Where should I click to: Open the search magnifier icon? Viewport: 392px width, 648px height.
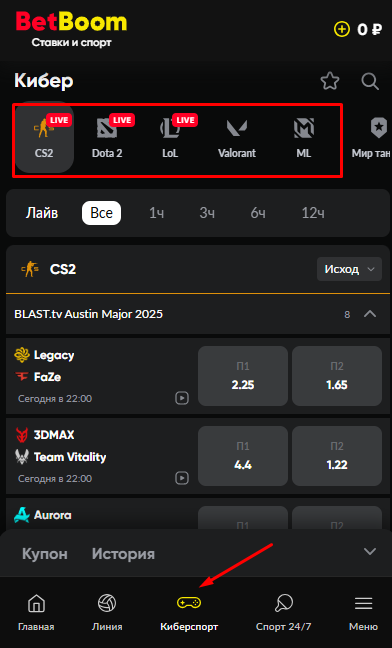pos(370,81)
